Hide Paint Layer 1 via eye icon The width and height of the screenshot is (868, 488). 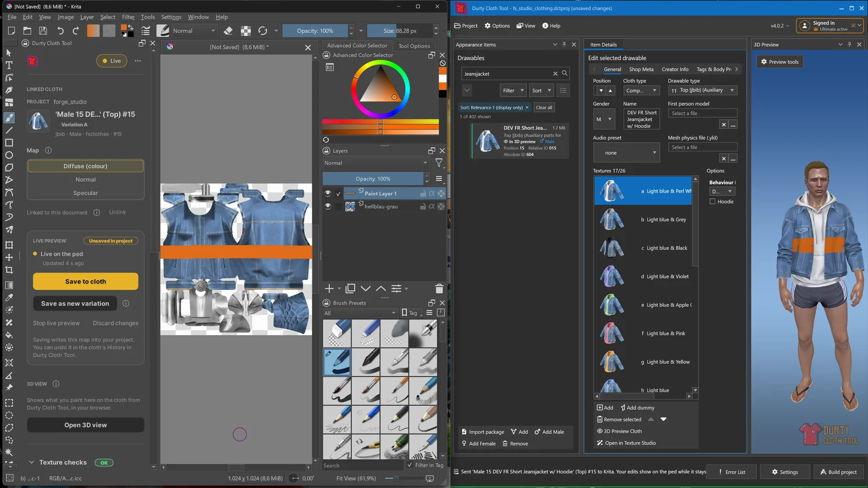tap(328, 194)
